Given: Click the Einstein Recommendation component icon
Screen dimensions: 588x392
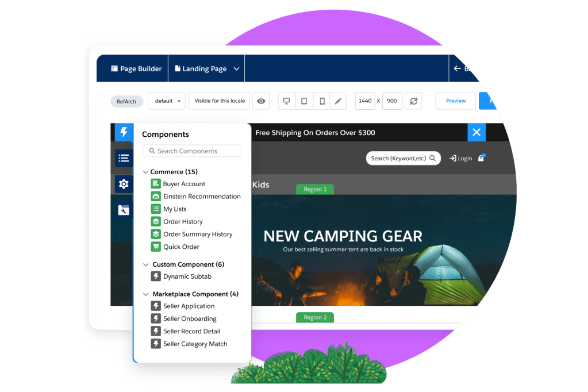Looking at the screenshot, I should [x=156, y=196].
